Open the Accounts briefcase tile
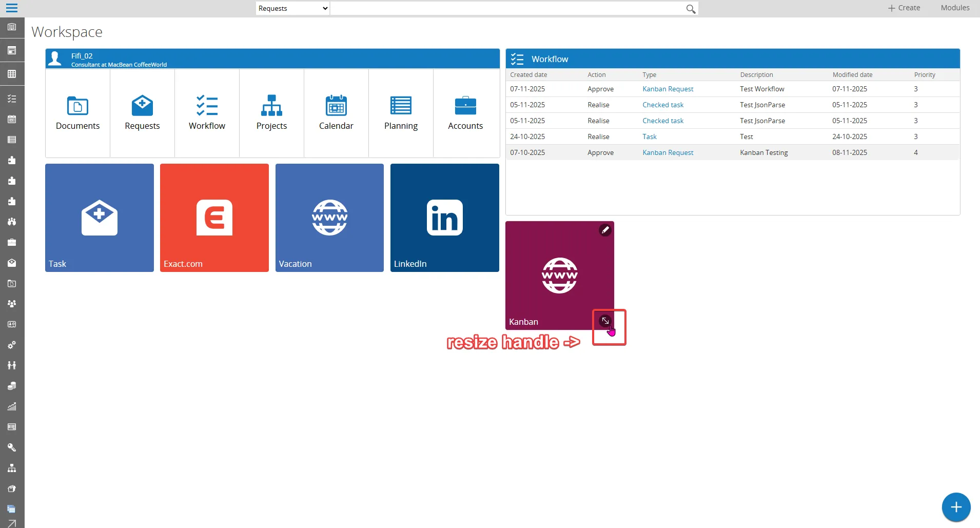Screen dimensions: 980x528 pyautogui.click(x=465, y=113)
